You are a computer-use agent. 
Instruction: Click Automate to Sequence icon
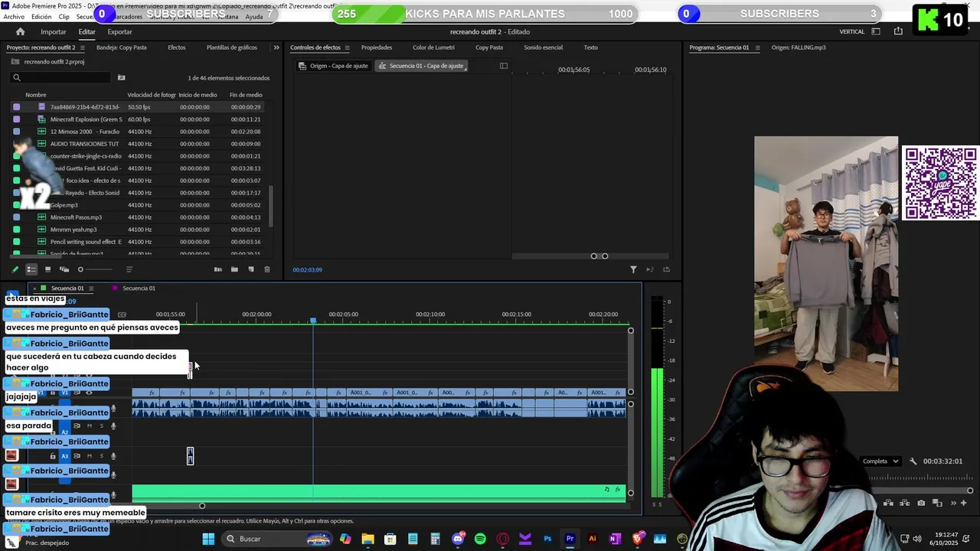(217, 269)
